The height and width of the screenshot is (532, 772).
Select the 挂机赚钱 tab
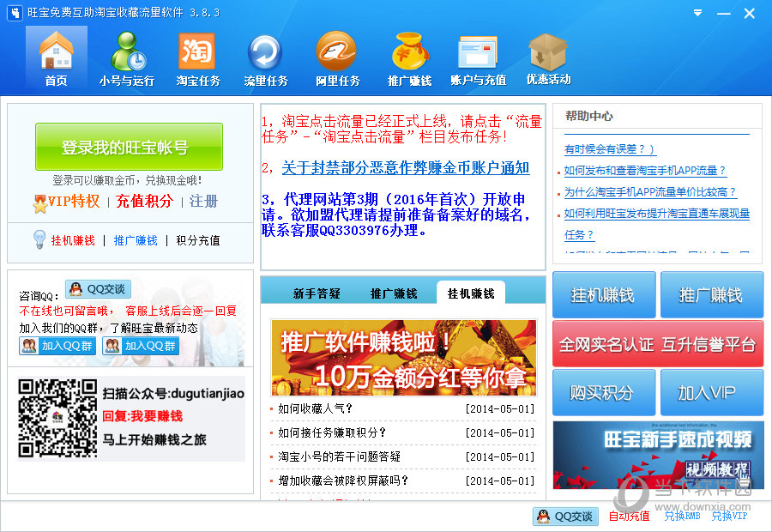pyautogui.click(x=471, y=293)
